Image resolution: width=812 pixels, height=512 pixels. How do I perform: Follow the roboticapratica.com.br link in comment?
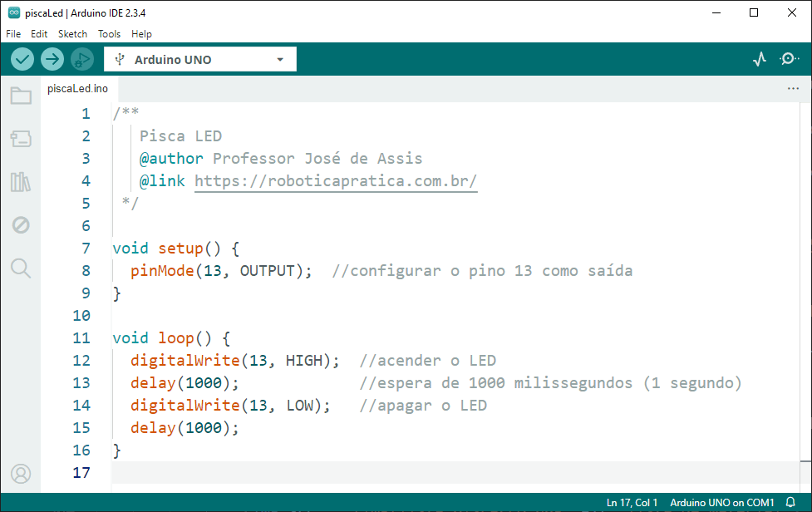click(x=336, y=180)
